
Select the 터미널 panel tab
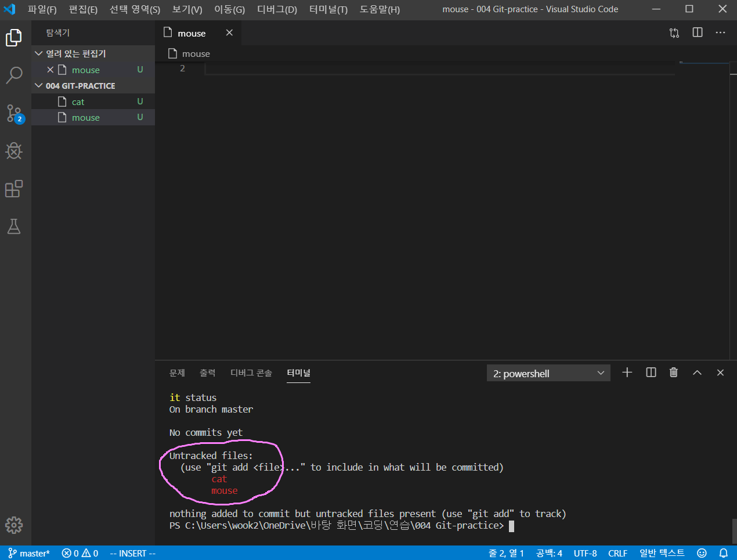click(298, 373)
